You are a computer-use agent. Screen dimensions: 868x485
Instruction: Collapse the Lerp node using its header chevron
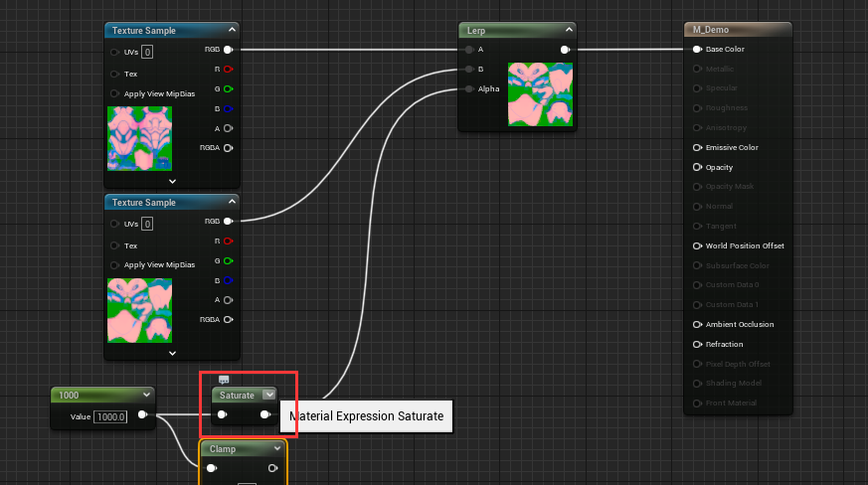[x=568, y=31]
